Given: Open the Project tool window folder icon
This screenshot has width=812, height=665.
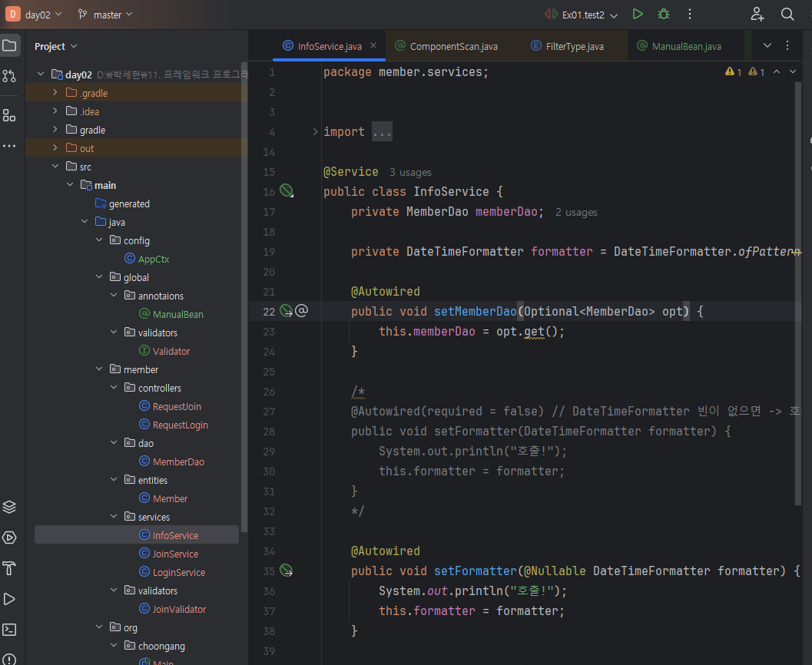Looking at the screenshot, I should (10, 45).
